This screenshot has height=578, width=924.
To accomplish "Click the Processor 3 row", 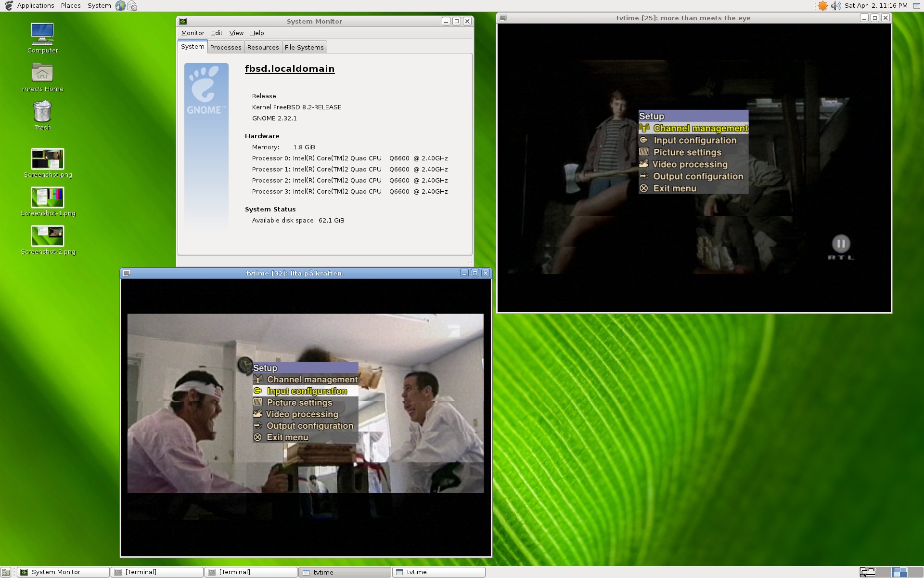I will (350, 191).
